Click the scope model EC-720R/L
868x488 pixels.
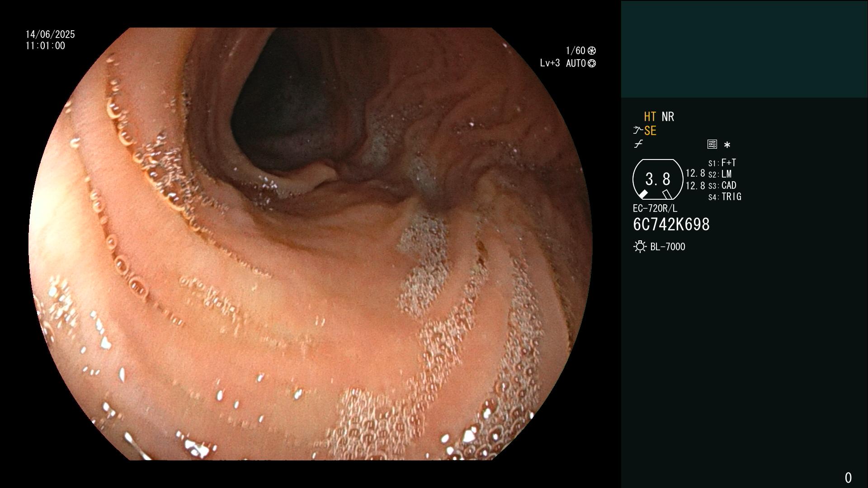point(655,208)
